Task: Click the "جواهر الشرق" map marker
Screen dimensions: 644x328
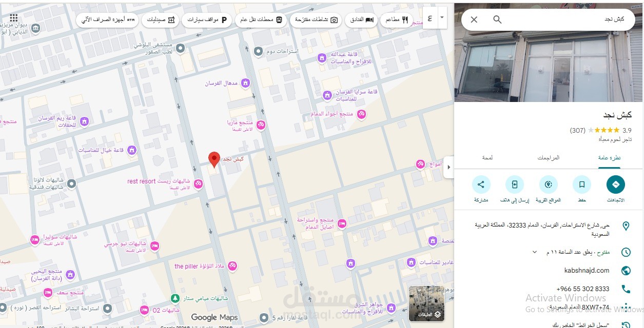Action: point(392,308)
